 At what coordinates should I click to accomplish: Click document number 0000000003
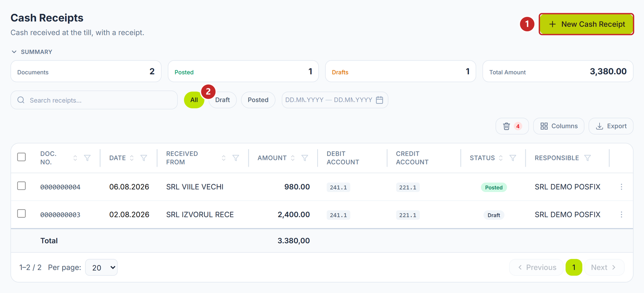(x=60, y=215)
